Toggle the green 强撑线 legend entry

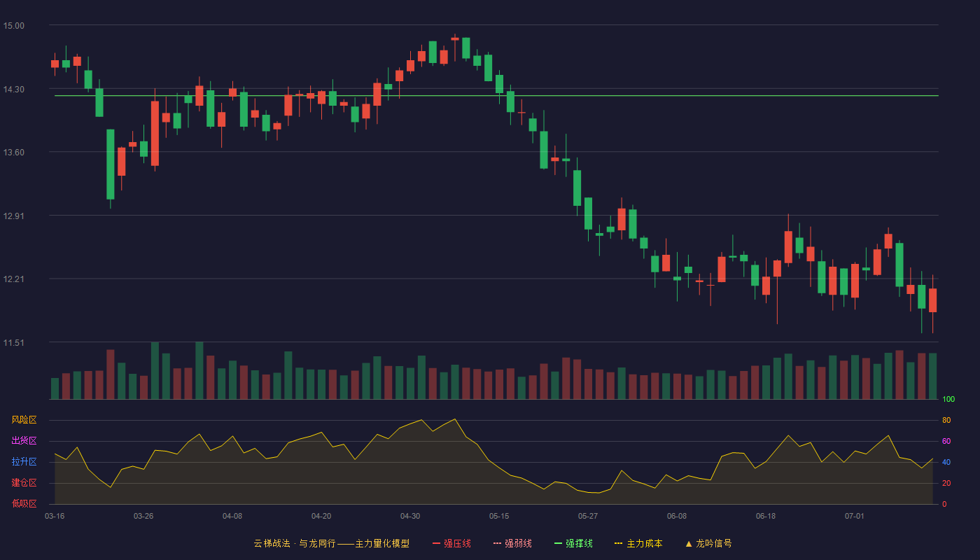(x=573, y=543)
